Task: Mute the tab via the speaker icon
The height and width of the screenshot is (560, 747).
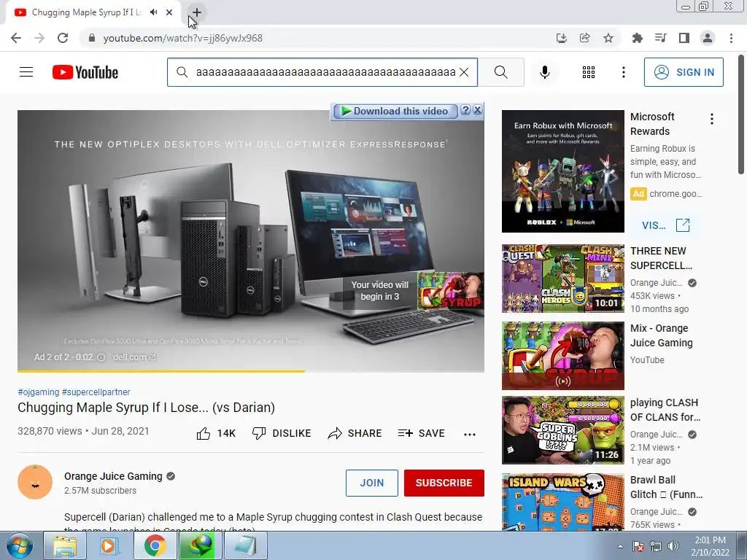Action: click(x=153, y=12)
